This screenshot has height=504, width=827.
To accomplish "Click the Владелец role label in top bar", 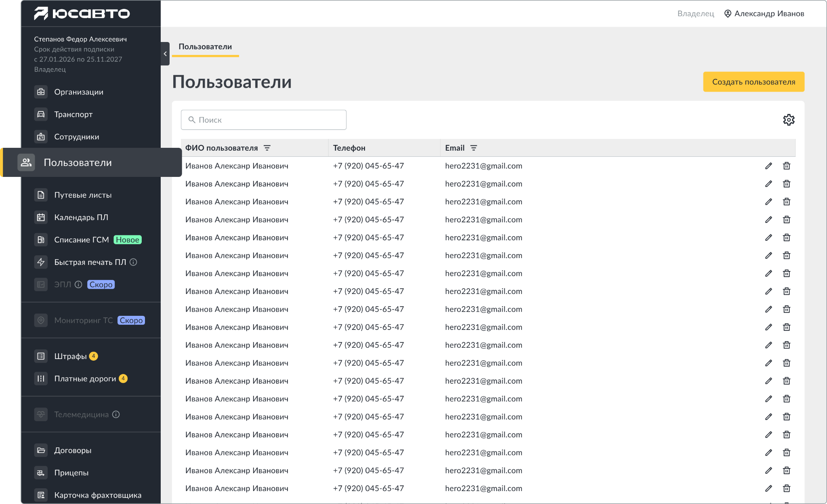I will pos(696,14).
